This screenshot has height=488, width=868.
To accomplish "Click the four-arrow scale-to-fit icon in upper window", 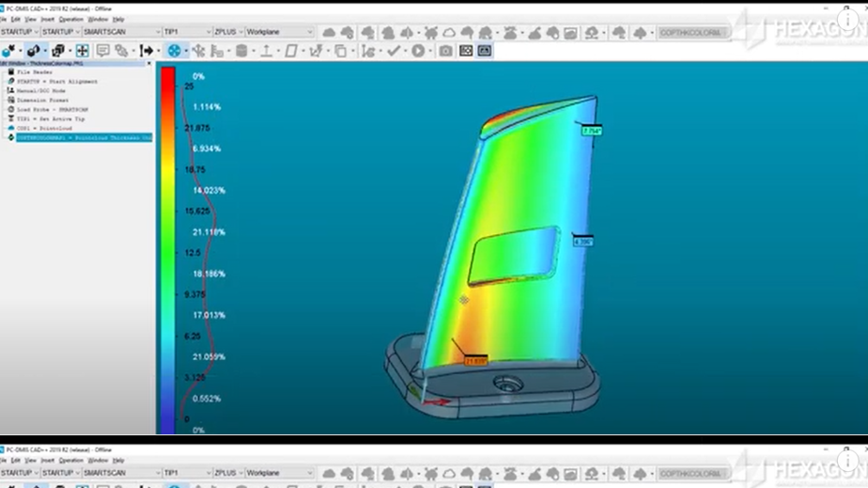I will 82,51.
